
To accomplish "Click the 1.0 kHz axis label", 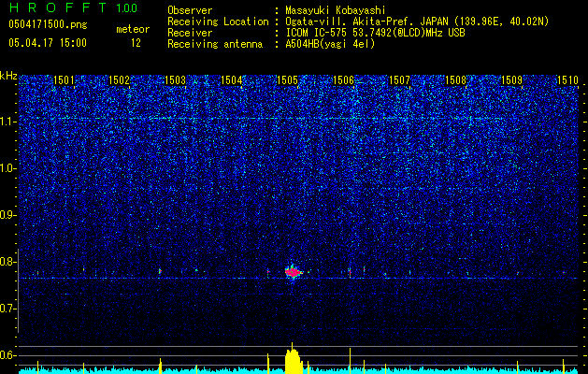I will [x=8, y=168].
